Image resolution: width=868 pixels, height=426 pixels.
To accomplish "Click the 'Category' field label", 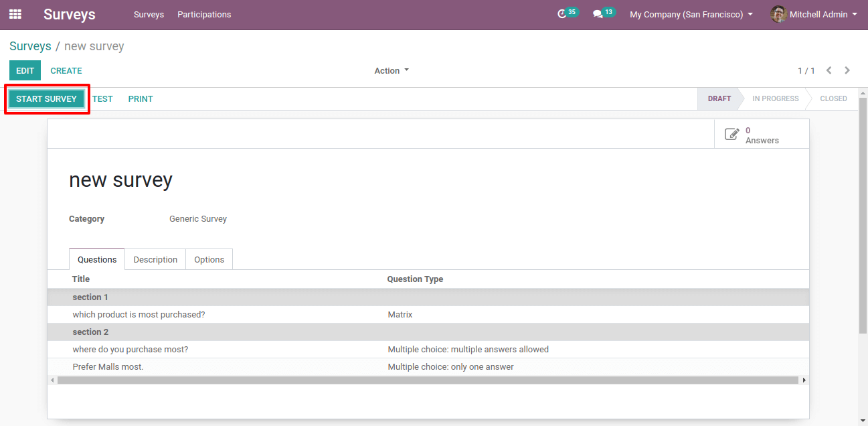I will (86, 218).
